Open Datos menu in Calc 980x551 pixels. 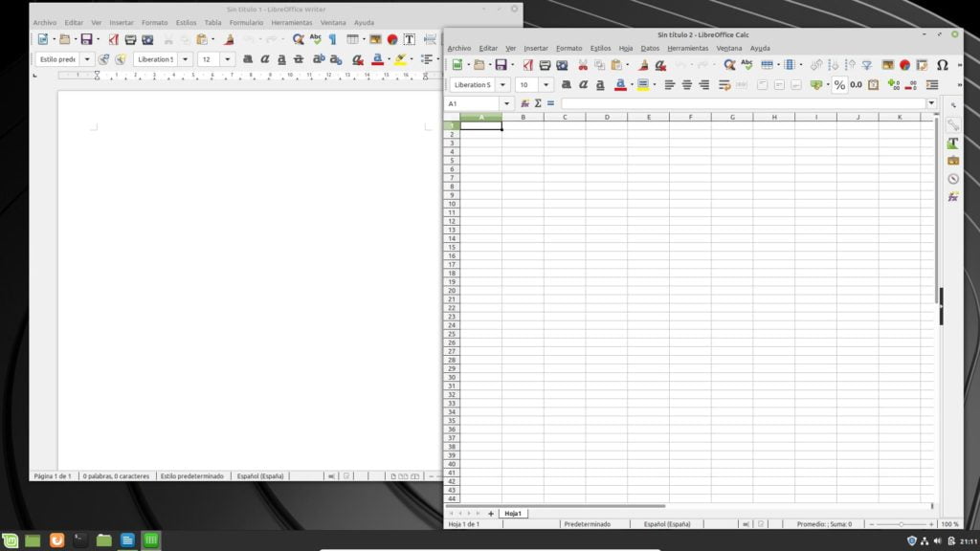coord(650,48)
